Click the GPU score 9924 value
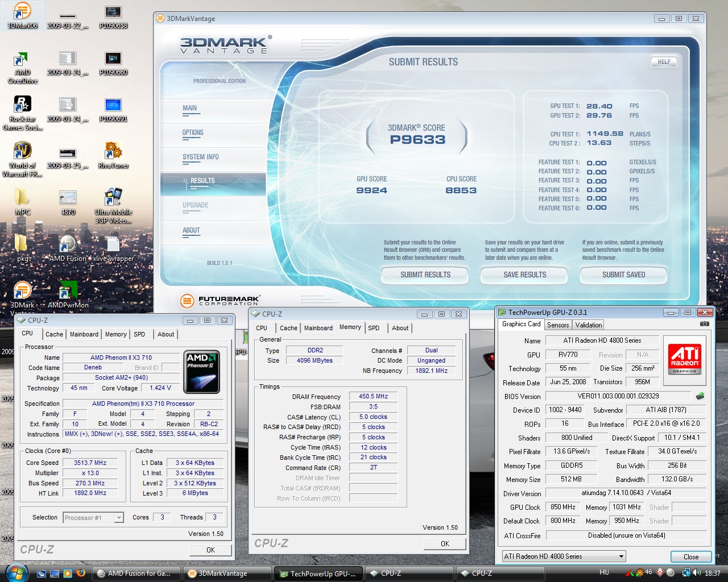The image size is (728, 582). pyautogui.click(x=371, y=190)
